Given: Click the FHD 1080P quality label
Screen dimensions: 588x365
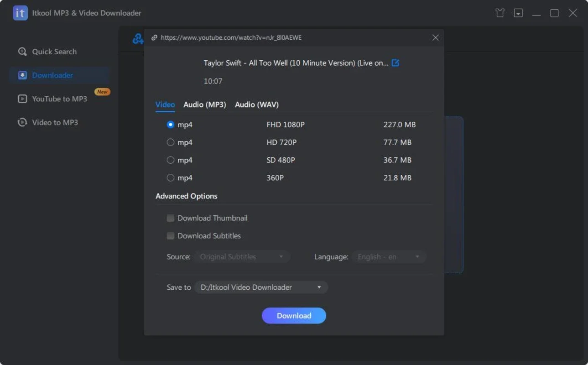Looking at the screenshot, I should (x=286, y=125).
